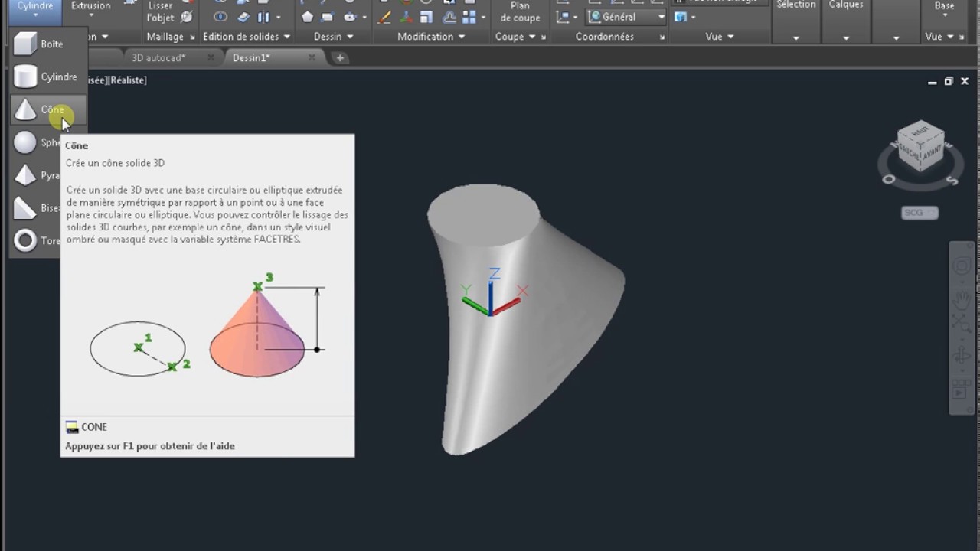Viewport: 980px width, 551px height.
Task: Click the offset curve icon in Modification
Action: pos(451,17)
